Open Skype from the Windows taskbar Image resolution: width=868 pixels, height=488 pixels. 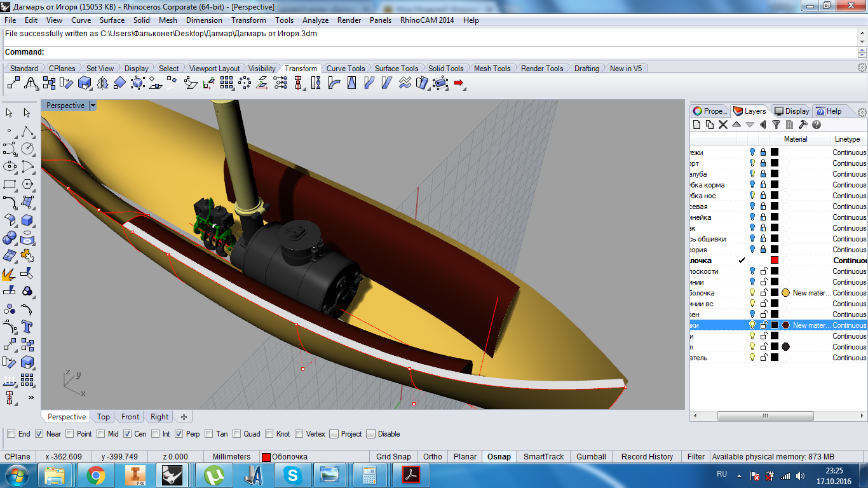click(293, 475)
